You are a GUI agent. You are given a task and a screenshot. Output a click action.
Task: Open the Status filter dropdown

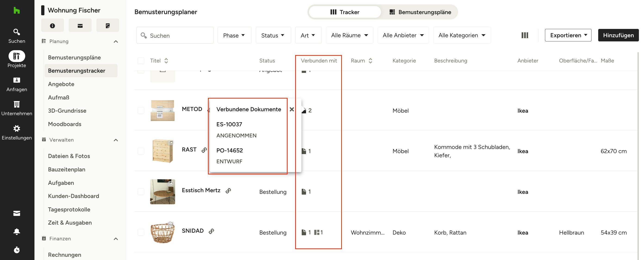273,35
